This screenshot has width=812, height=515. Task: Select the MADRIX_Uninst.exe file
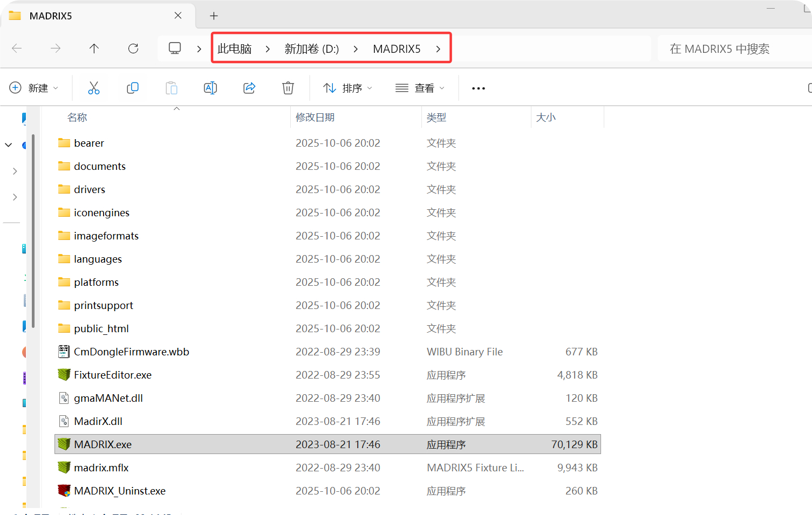pos(120,491)
